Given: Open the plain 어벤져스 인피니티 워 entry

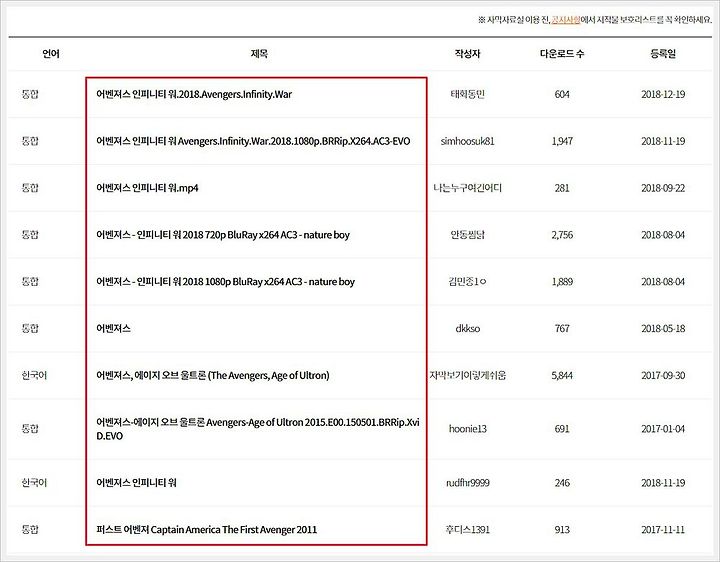Looking at the screenshot, I should (x=136, y=483).
